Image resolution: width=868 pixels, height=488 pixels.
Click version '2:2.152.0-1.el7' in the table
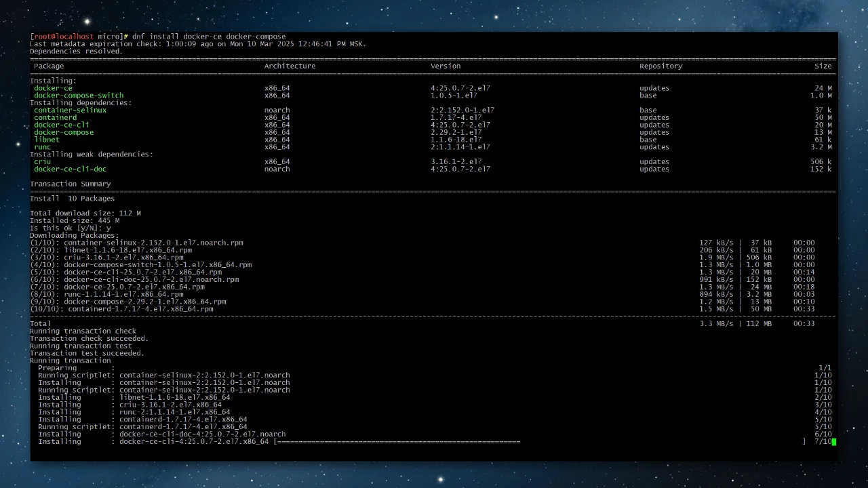point(462,110)
